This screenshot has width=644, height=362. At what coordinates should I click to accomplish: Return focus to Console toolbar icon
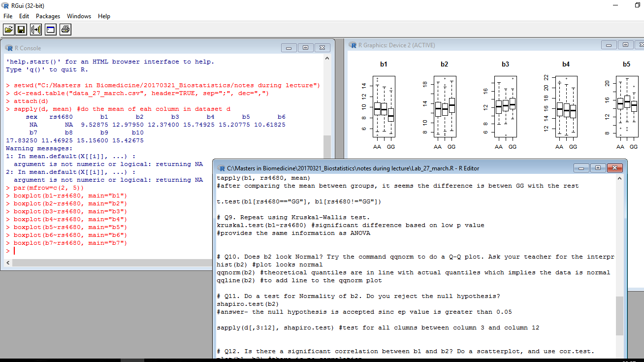pos(50,30)
